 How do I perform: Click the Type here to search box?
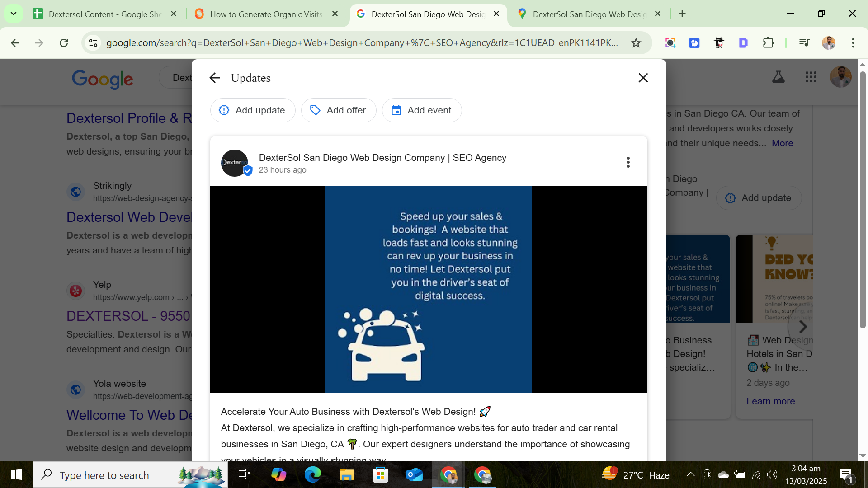click(x=130, y=475)
